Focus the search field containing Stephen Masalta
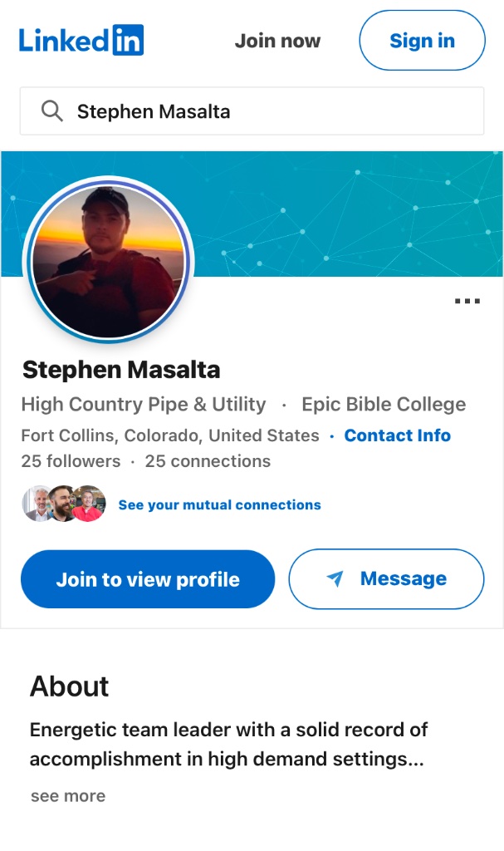504x851 pixels. pos(266,111)
